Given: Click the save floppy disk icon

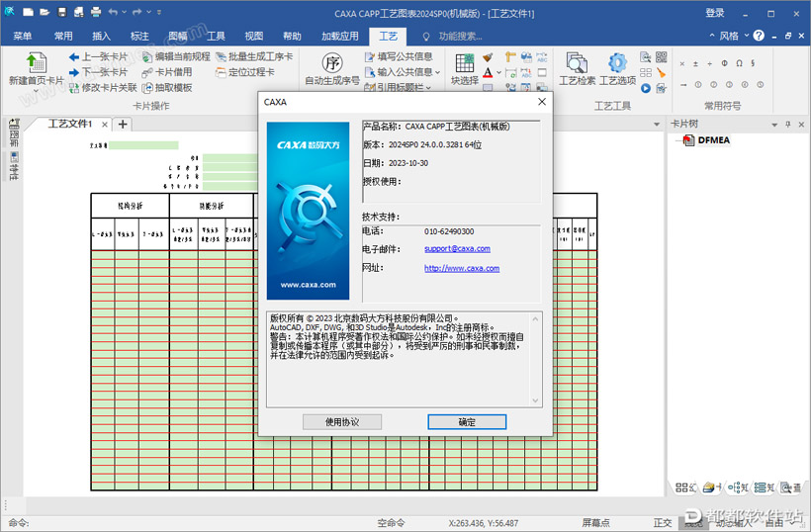Looking at the screenshot, I should 62,12.
